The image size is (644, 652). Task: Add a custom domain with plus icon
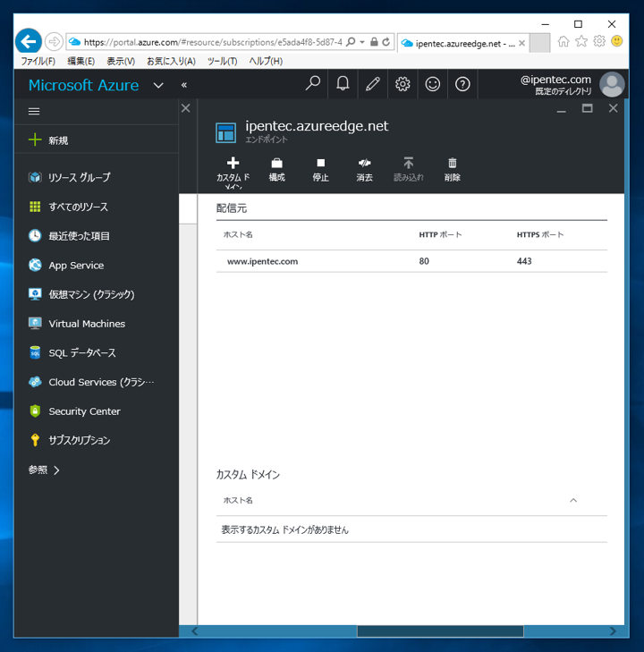(x=233, y=172)
